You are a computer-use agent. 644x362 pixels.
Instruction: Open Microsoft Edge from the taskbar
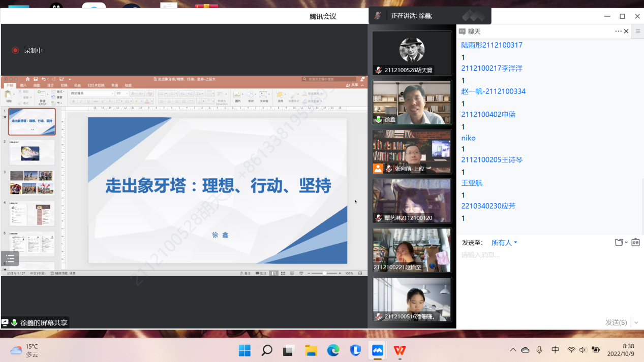[333, 350]
